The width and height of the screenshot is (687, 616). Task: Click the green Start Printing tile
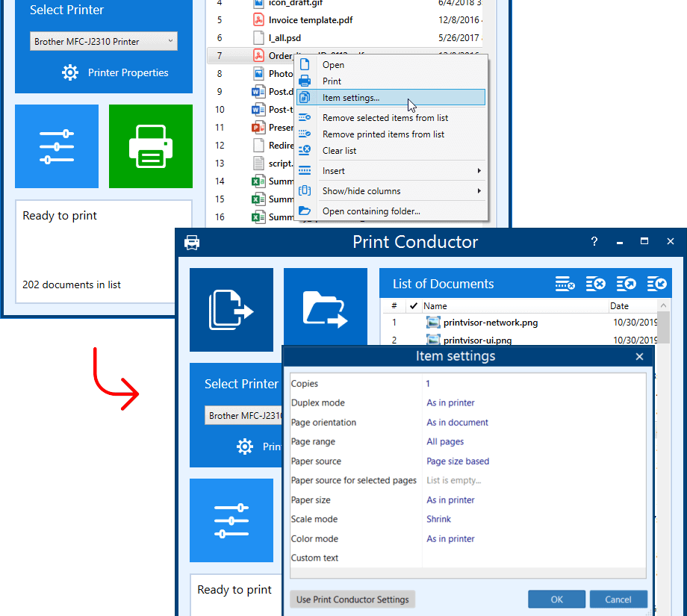tap(151, 146)
